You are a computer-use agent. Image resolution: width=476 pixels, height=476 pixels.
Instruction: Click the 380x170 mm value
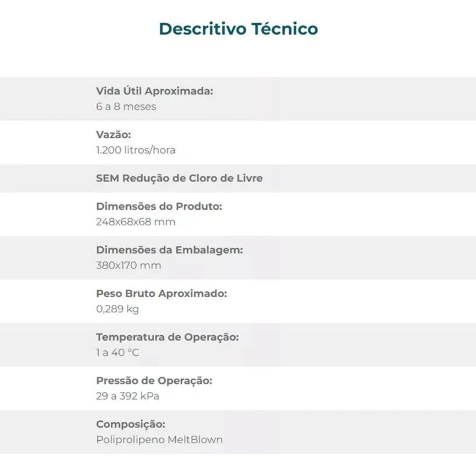click(x=128, y=265)
